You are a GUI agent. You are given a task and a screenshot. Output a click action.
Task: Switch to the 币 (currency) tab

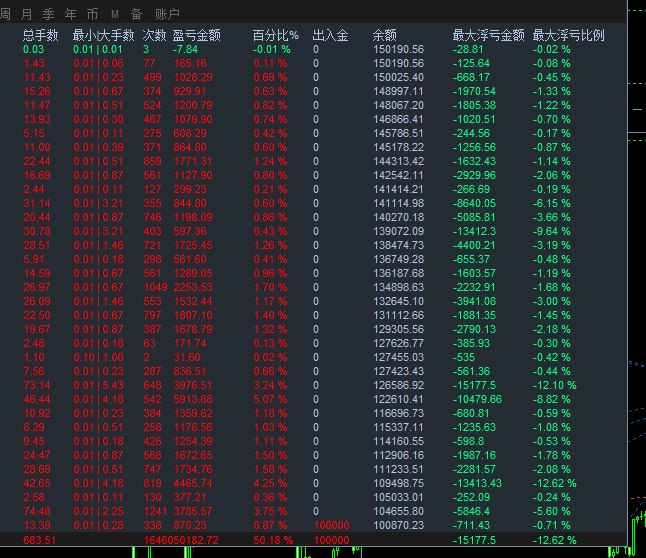point(92,14)
